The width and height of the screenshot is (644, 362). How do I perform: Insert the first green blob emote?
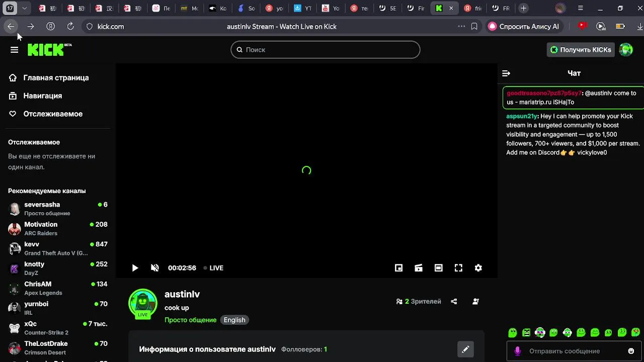tap(513, 332)
